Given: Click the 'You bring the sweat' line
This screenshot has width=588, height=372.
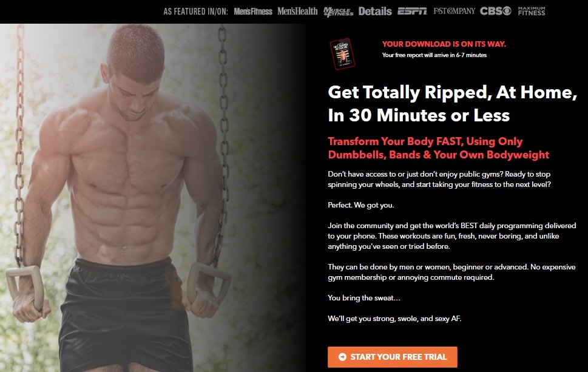Looking at the screenshot, I should [x=363, y=298].
